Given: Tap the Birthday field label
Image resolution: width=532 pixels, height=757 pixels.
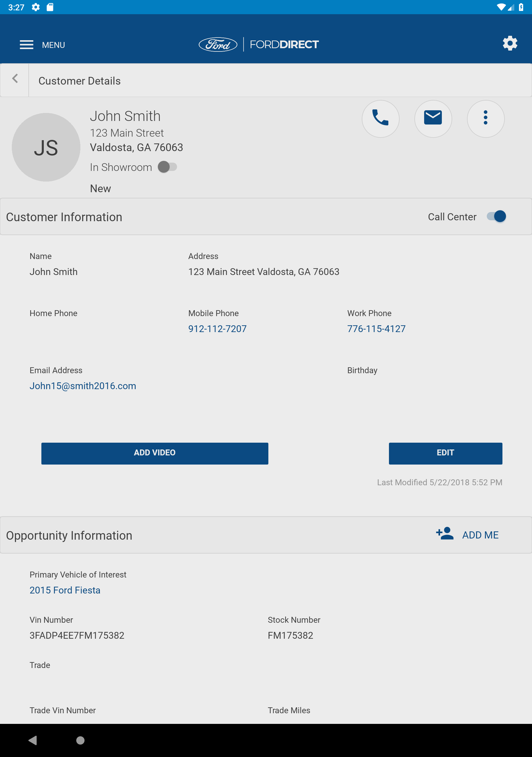Looking at the screenshot, I should (x=362, y=370).
